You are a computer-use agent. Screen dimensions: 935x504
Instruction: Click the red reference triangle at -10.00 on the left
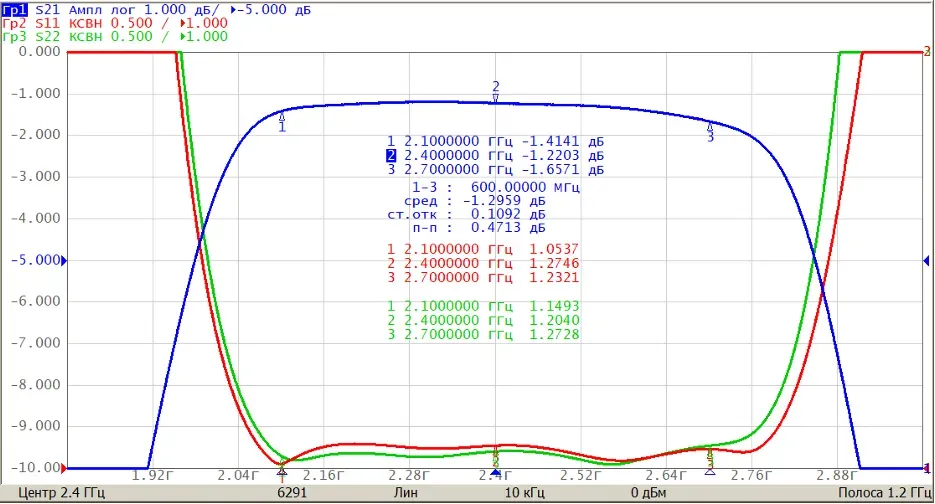tap(64, 469)
